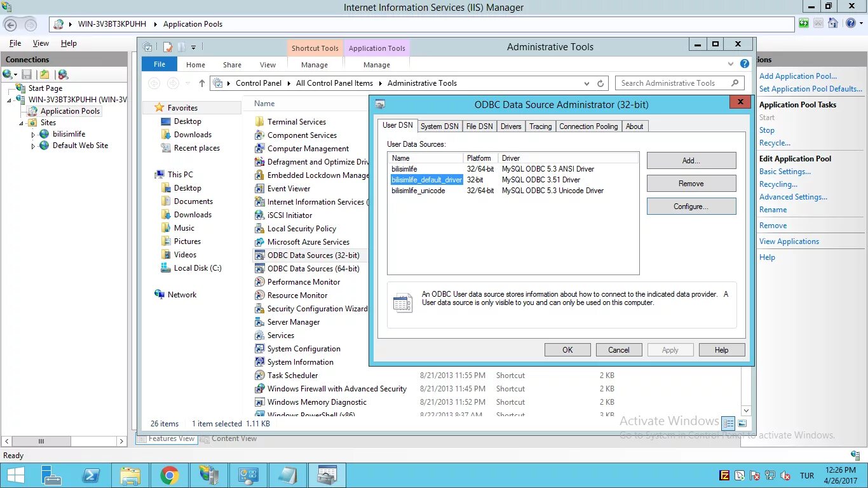Click the Explorer Help question mark icon
This screenshot has width=868, height=488.
pyautogui.click(x=745, y=64)
